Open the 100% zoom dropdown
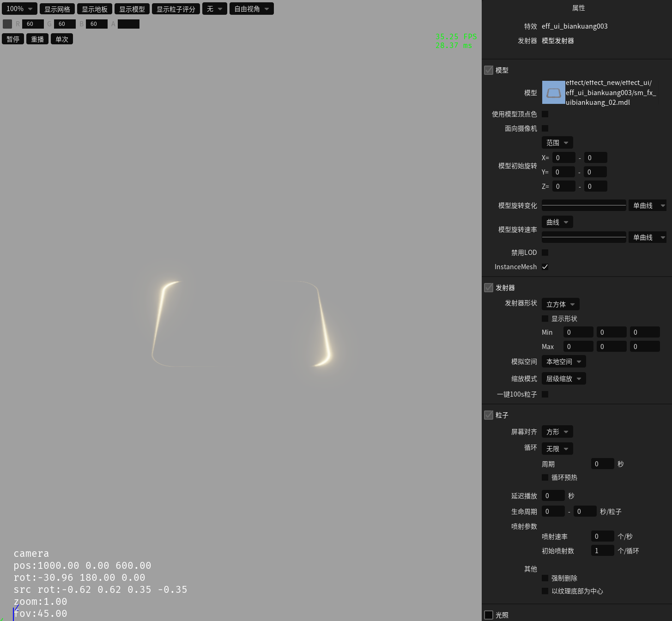The image size is (672, 621). (19, 9)
